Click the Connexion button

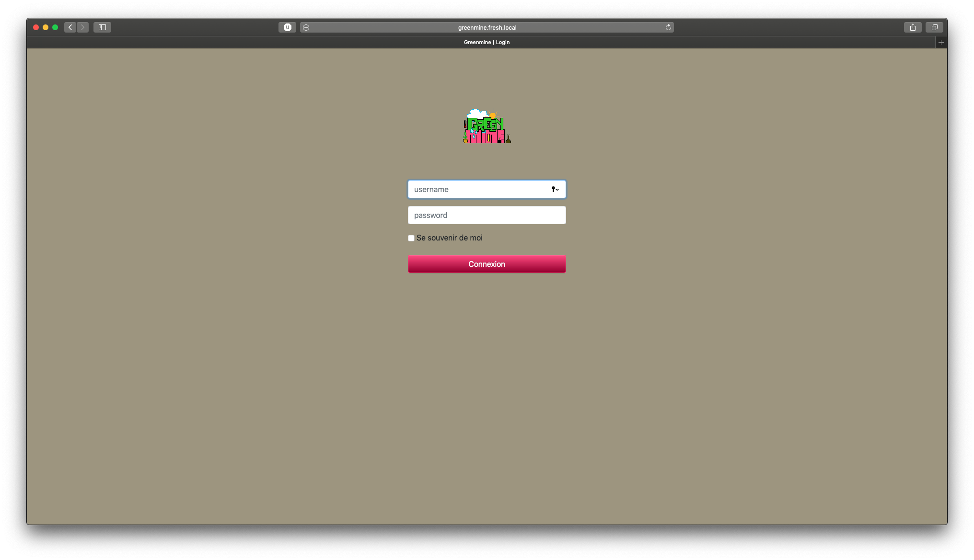click(487, 264)
